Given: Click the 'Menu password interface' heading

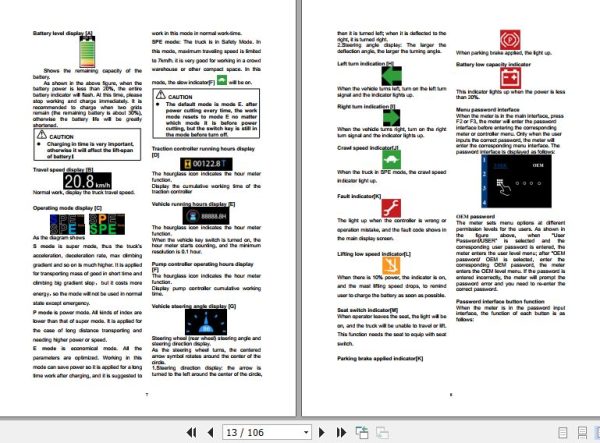Looking at the screenshot, I should tap(488, 110).
